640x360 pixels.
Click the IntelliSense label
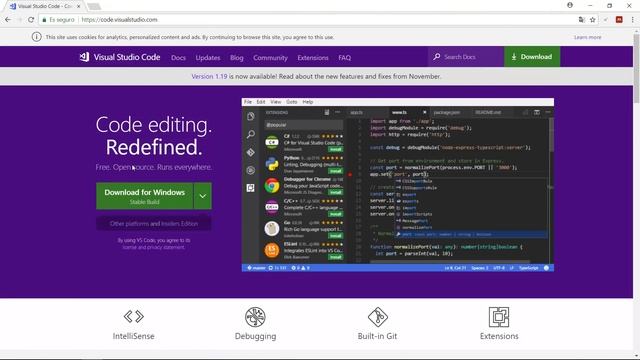(x=133, y=336)
